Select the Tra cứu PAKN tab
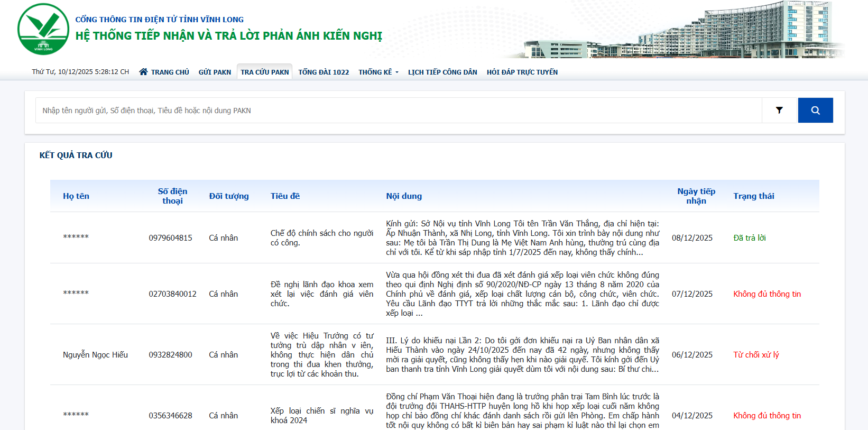 pos(264,72)
